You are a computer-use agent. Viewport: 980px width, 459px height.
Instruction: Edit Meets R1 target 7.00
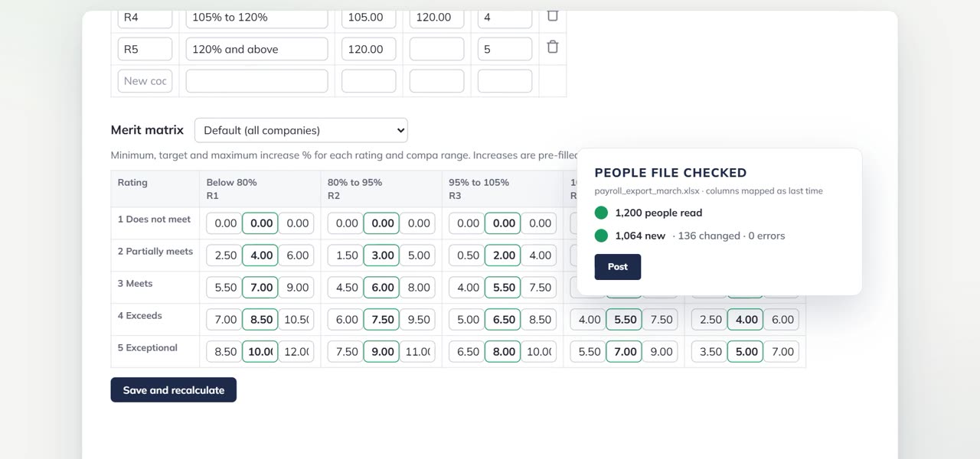coord(260,288)
